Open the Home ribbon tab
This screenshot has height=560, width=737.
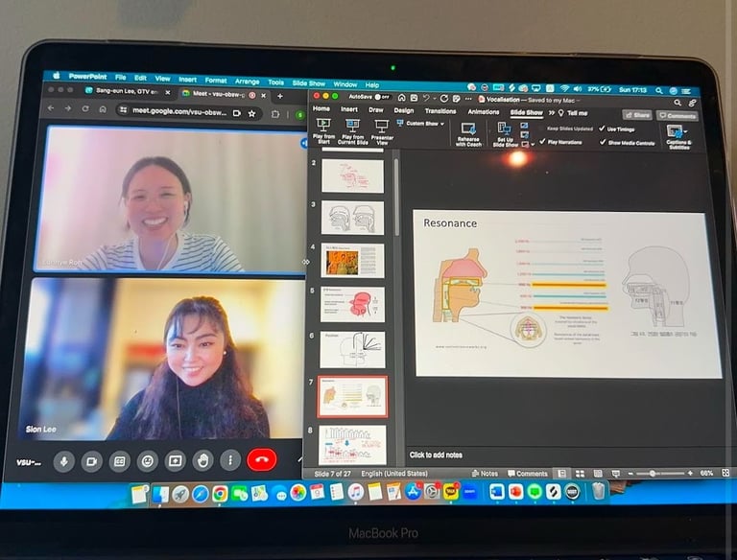point(321,108)
